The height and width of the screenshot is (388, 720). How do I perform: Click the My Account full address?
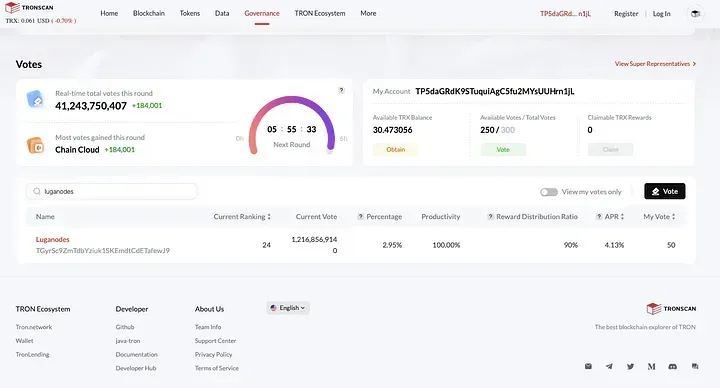click(x=495, y=91)
